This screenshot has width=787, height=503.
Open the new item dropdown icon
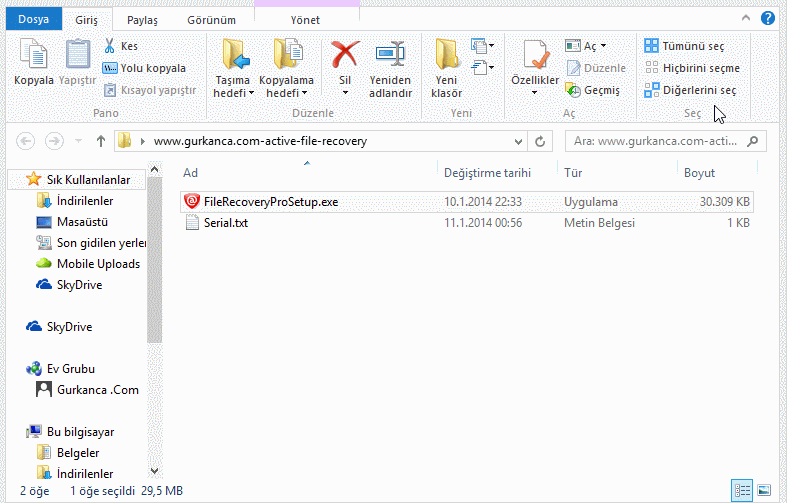pos(482,46)
